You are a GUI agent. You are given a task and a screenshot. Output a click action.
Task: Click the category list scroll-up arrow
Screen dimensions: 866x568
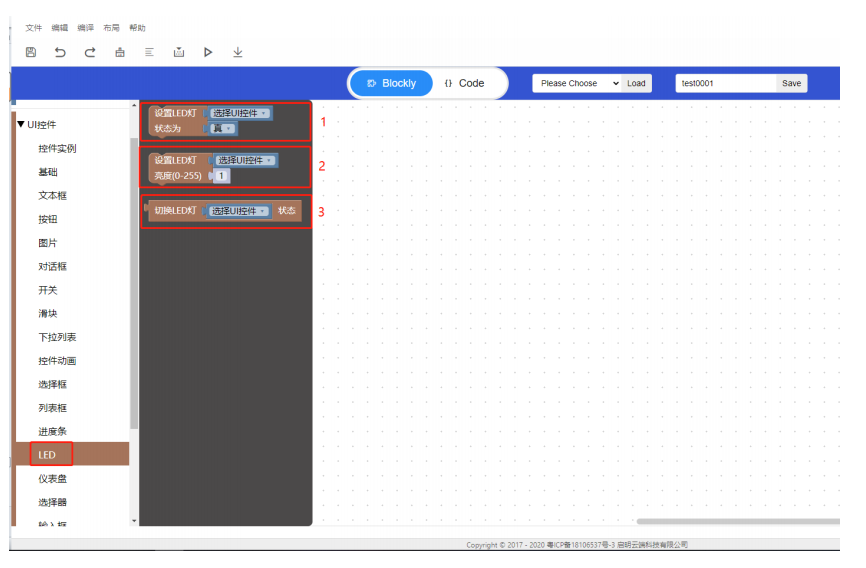134,104
